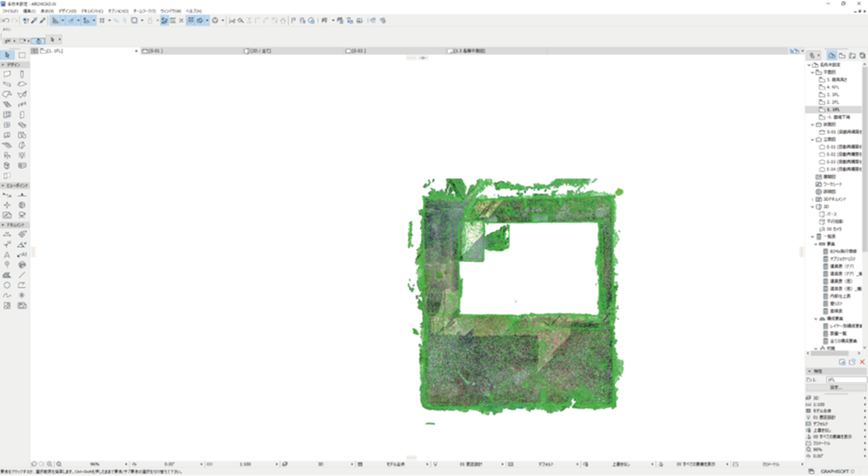
Task: Pick up parameters with eyedropper icon
Action: pyautogui.click(x=34, y=21)
